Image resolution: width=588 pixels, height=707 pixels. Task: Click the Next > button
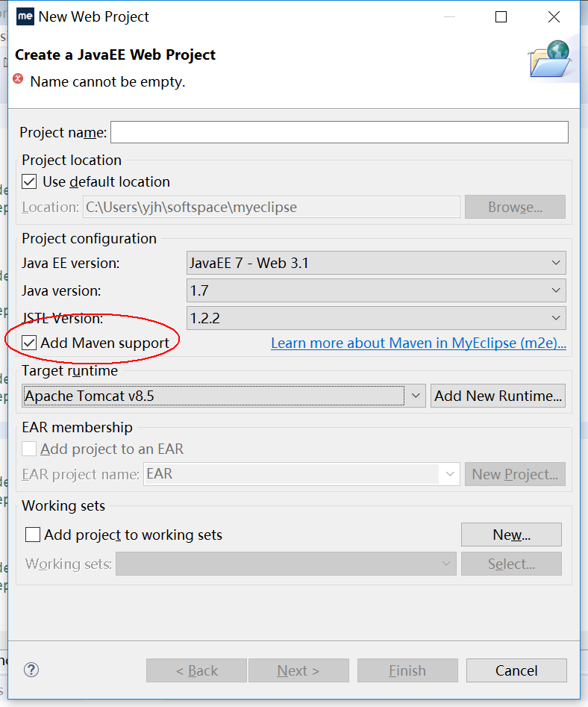click(298, 670)
